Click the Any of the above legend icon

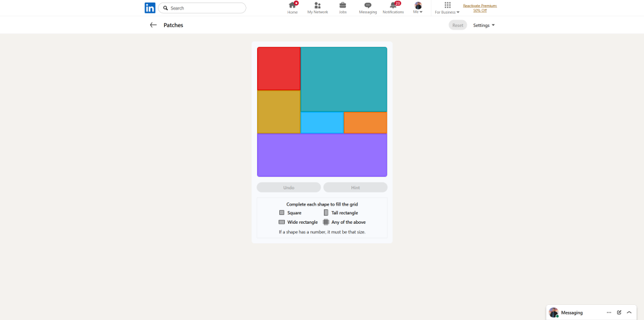(326, 222)
